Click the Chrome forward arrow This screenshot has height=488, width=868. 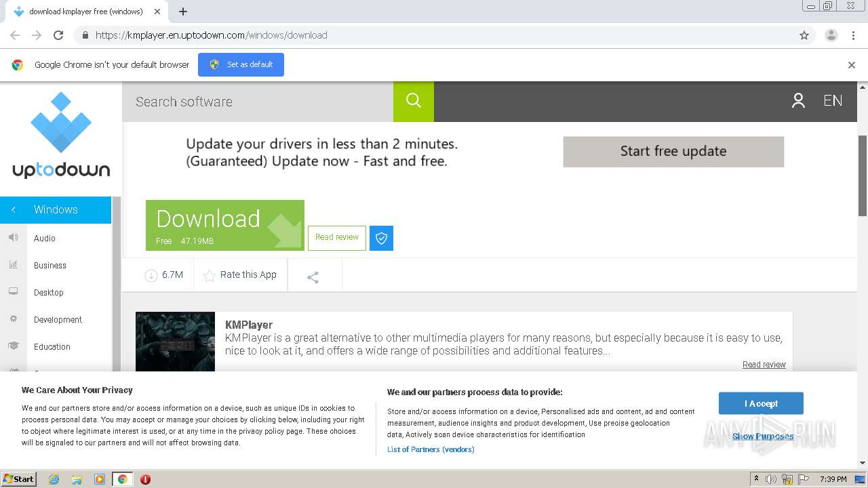tap(37, 35)
